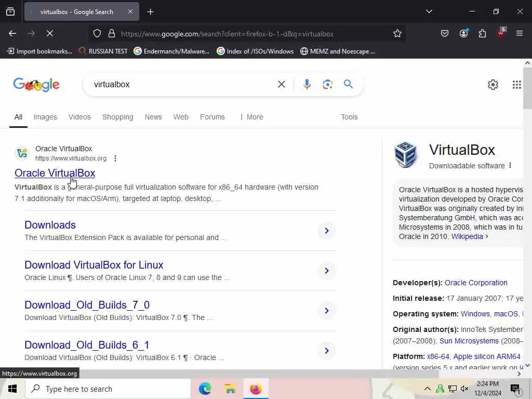The height and width of the screenshot is (399, 532).
Task: Open the Windows operating system link
Action: click(x=475, y=314)
